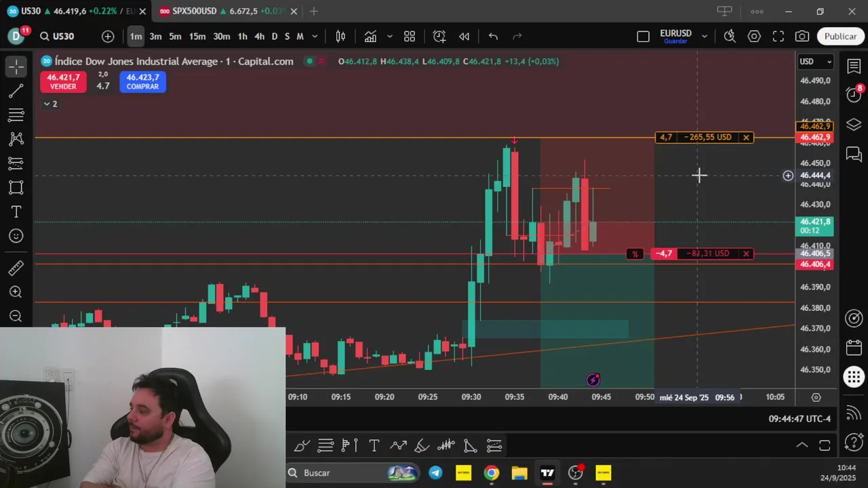
Task: Open the emoji icons tool
Action: (x=16, y=236)
